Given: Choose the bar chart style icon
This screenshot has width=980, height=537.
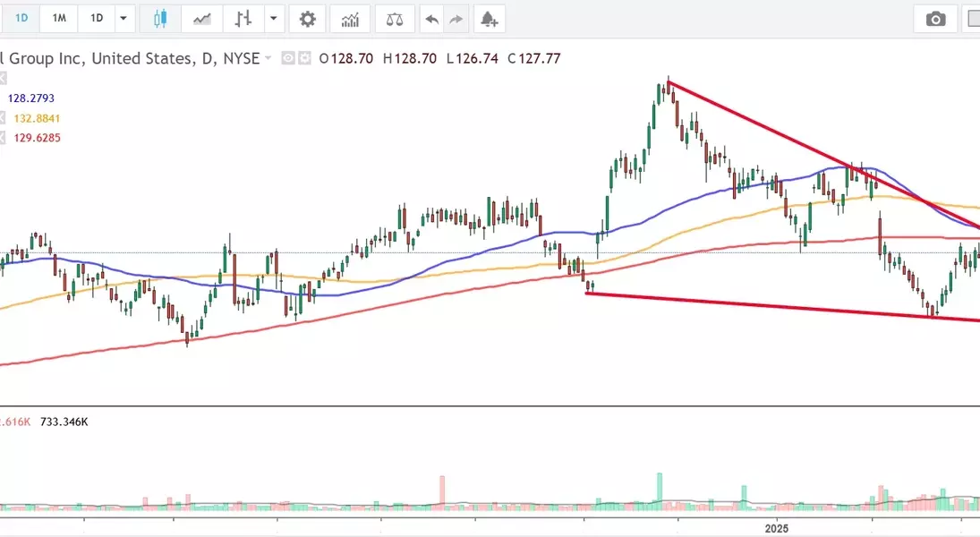Looking at the screenshot, I should [243, 19].
